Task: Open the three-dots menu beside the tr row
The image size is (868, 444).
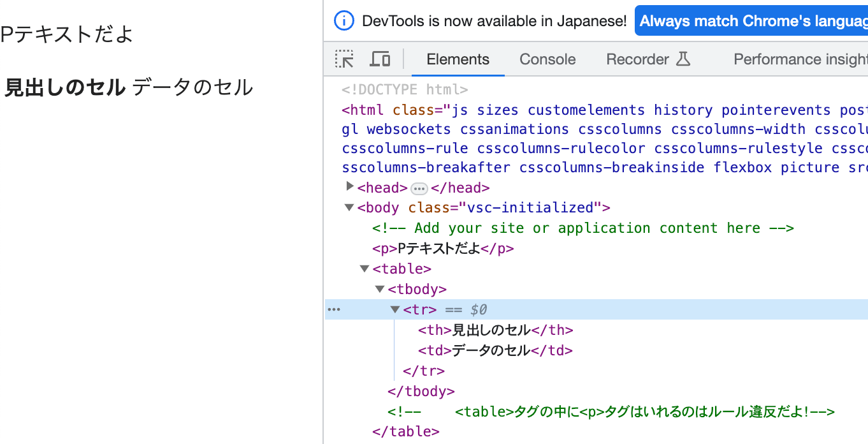Action: click(334, 310)
